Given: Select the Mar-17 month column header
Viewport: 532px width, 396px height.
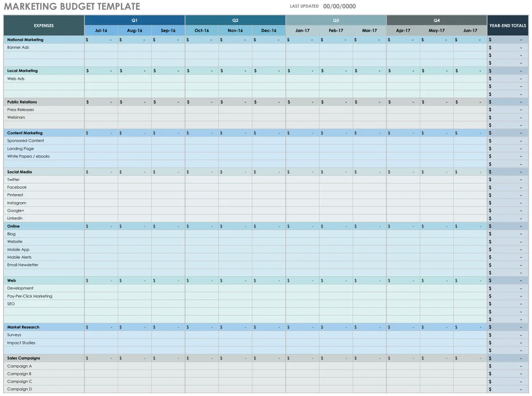Looking at the screenshot, I should click(x=369, y=31).
